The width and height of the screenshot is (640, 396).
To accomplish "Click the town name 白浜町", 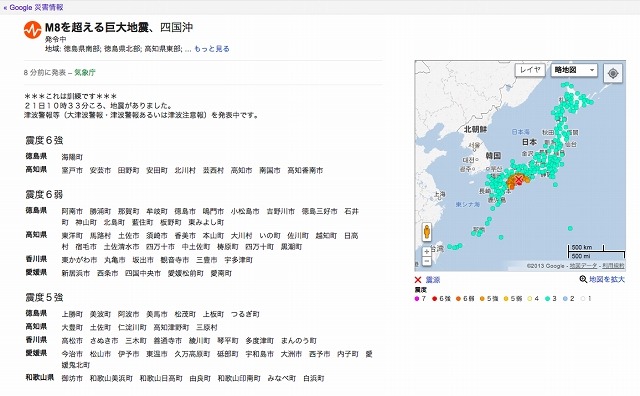I will pyautogui.click(x=314, y=378).
